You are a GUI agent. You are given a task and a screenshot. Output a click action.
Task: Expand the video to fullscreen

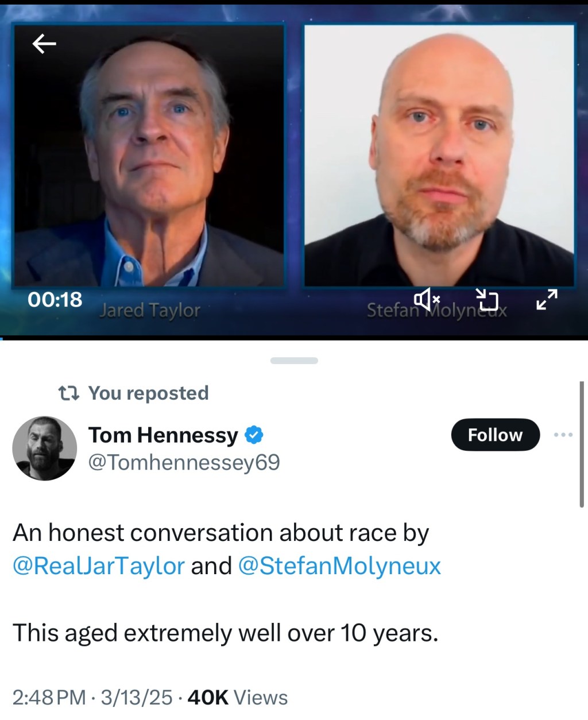coord(548,299)
